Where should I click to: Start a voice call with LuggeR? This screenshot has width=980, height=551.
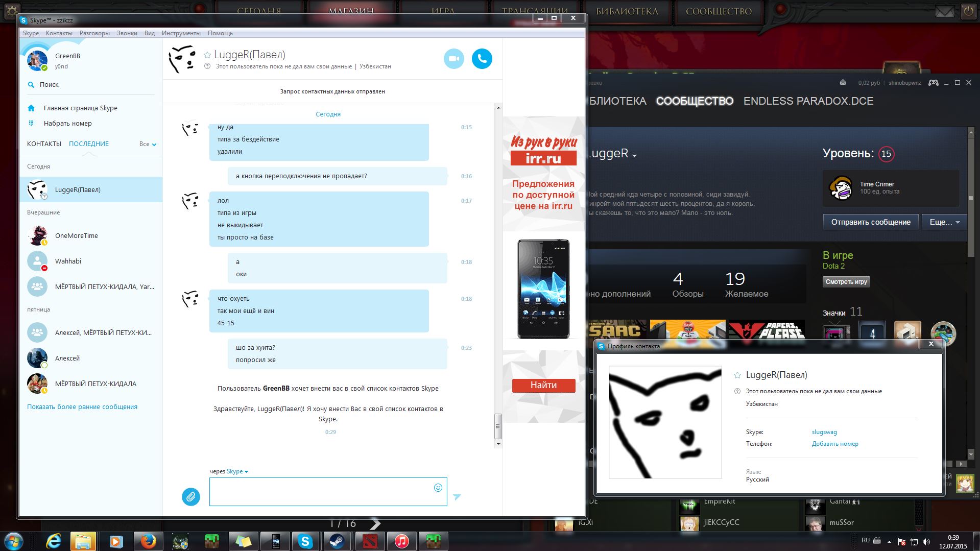[482, 59]
